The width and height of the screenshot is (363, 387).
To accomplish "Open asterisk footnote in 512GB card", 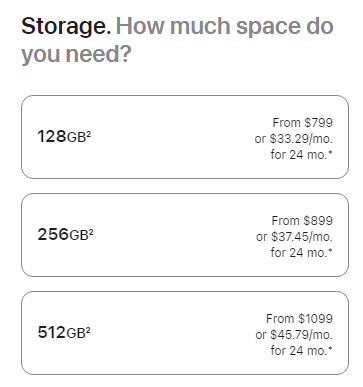I will [x=330, y=349].
